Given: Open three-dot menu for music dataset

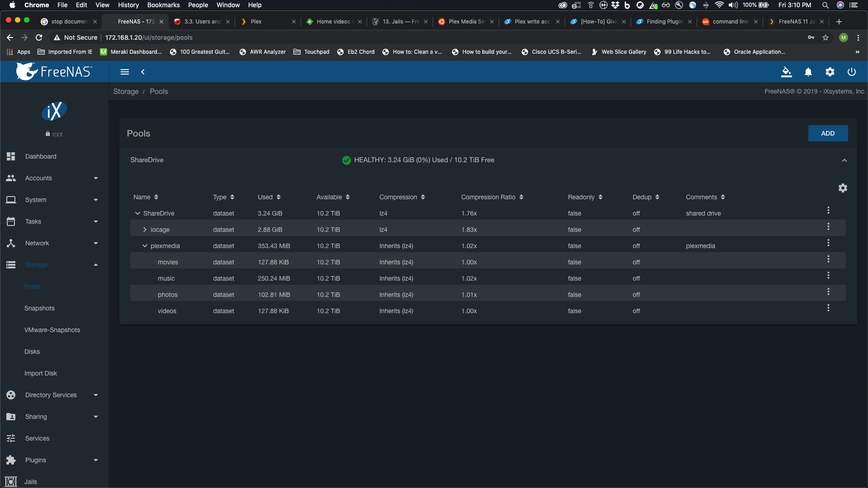Looking at the screenshot, I should coord(828,275).
